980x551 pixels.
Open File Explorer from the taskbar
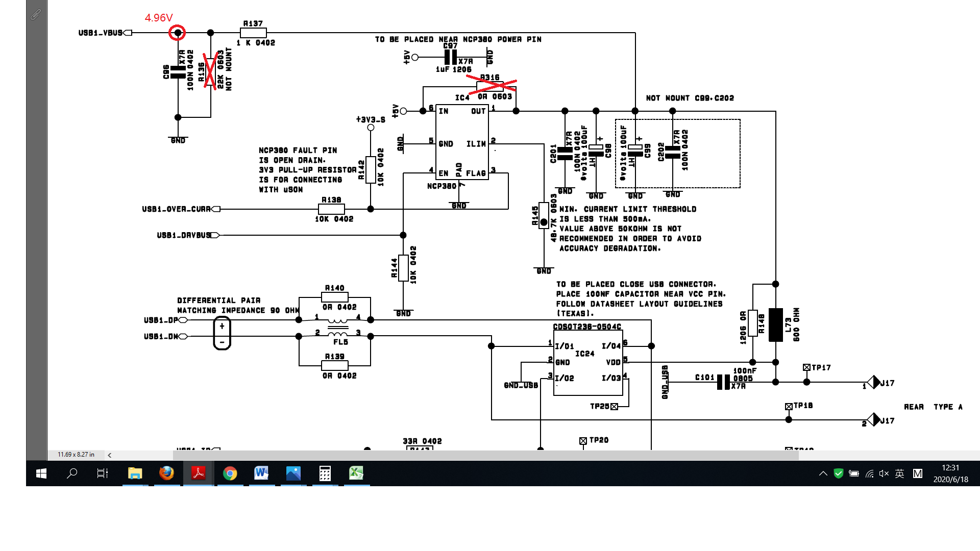[135, 473]
